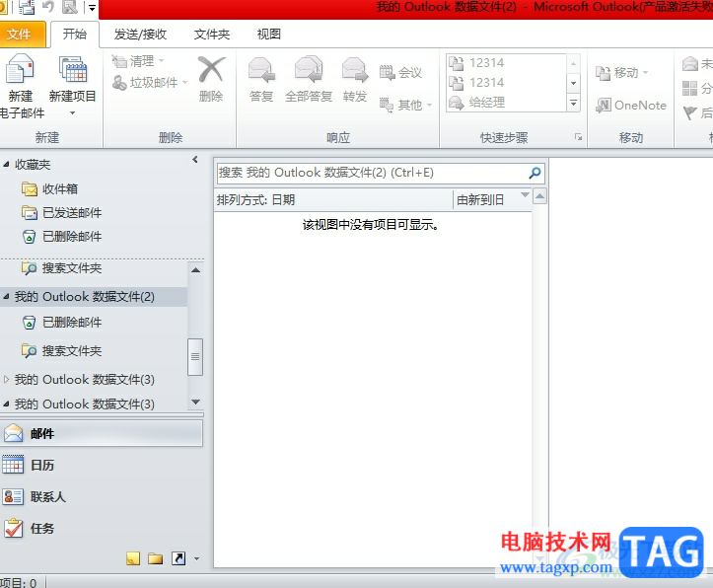Open the New Items (新建项目) dropdown arrow
Screen dimensions: 713x588
(x=72, y=112)
